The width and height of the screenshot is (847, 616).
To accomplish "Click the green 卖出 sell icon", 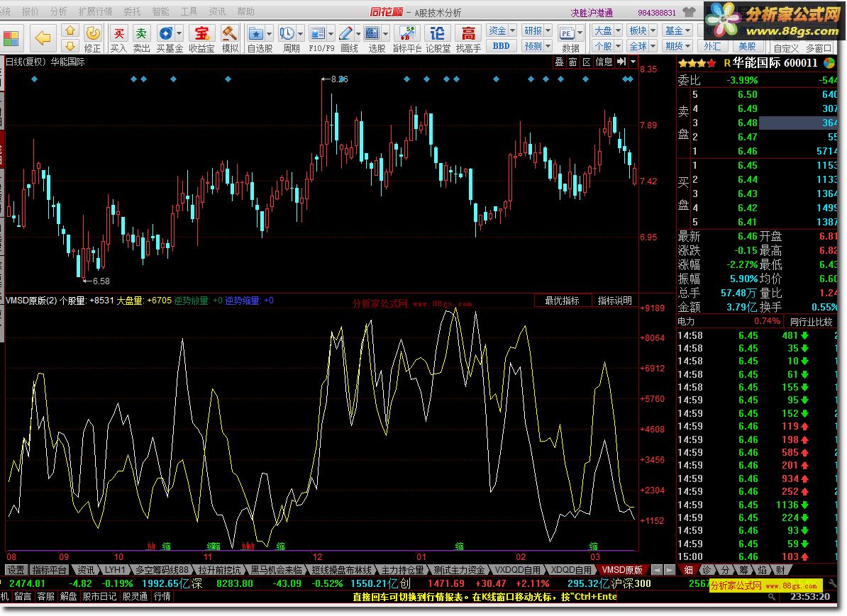I will click(142, 34).
